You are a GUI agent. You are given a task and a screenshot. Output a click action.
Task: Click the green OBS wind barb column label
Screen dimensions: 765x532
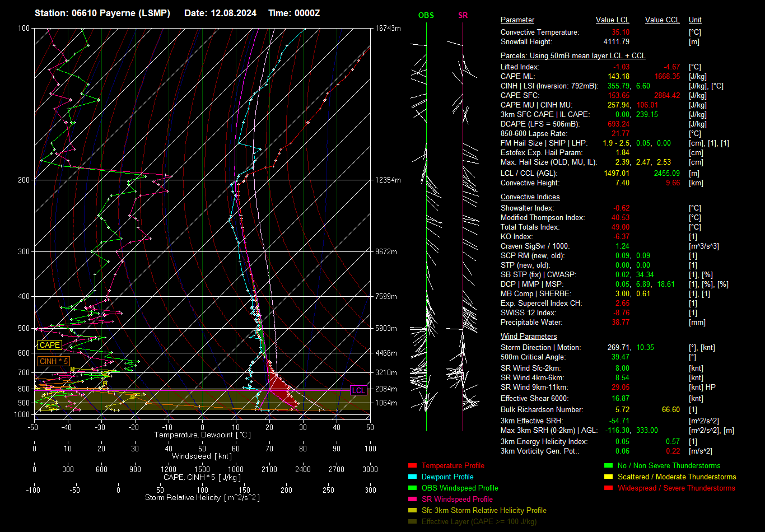point(426,16)
